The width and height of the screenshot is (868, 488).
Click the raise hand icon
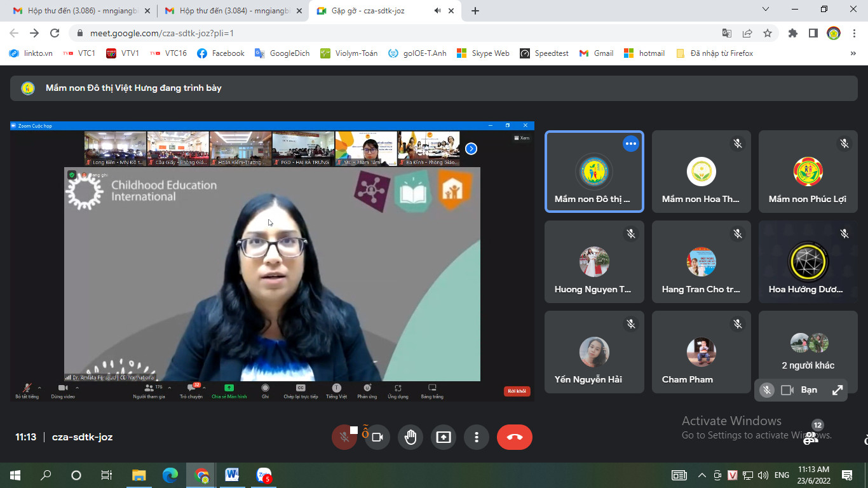pyautogui.click(x=410, y=437)
